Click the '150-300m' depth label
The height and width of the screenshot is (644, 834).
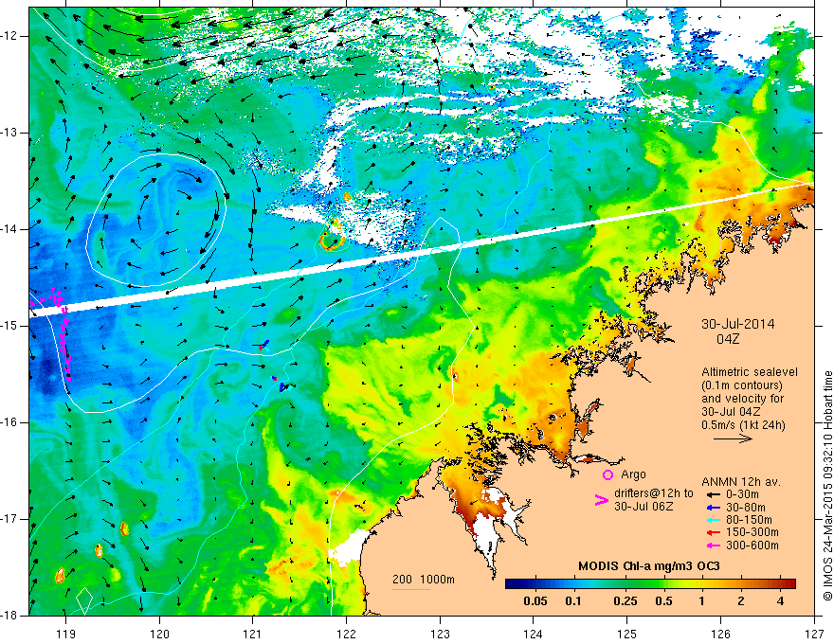point(752,532)
